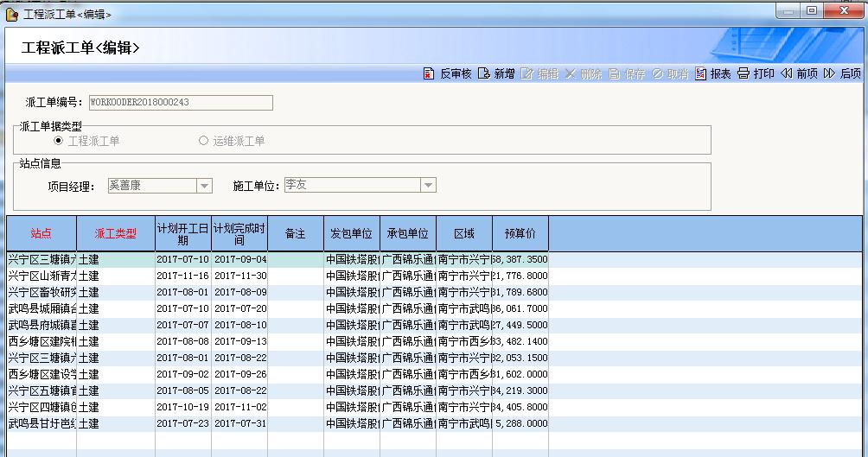Click the 保存 (save) toolbar icon
This screenshot has height=457, width=868.
tap(615, 74)
